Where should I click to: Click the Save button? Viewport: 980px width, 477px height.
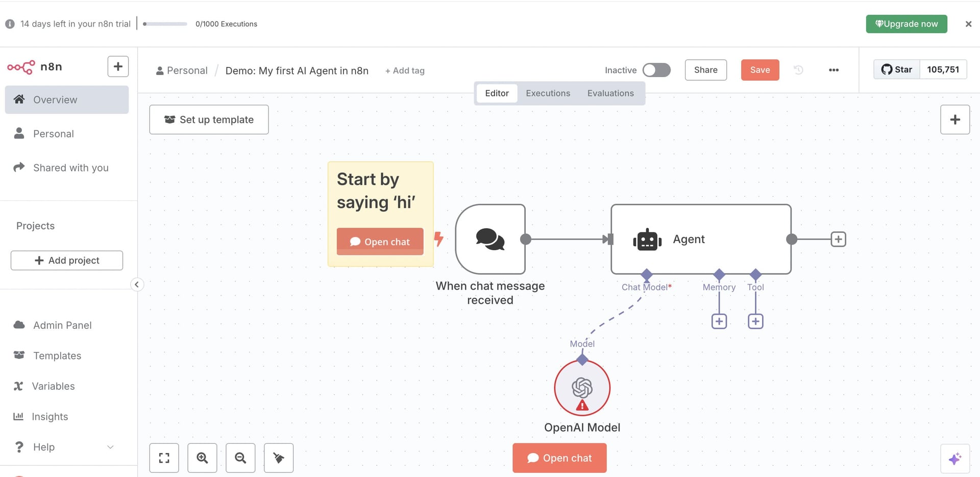(x=759, y=70)
